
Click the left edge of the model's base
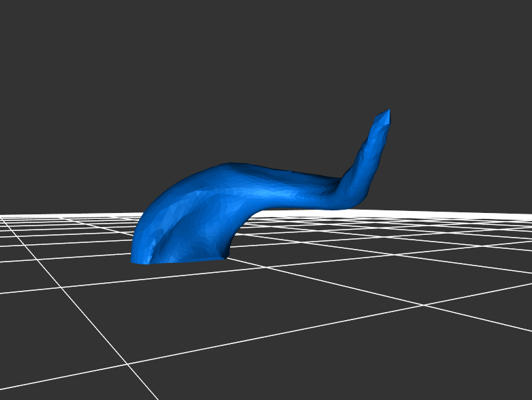[x=134, y=255]
